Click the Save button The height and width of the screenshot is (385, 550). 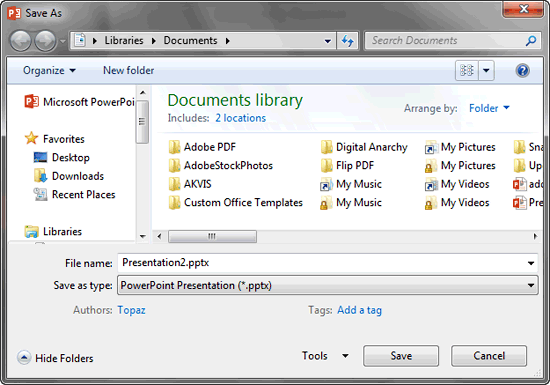click(x=401, y=356)
